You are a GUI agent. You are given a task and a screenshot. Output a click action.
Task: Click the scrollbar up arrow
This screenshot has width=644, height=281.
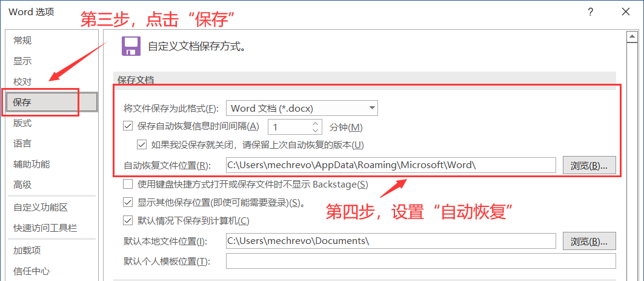[631, 38]
